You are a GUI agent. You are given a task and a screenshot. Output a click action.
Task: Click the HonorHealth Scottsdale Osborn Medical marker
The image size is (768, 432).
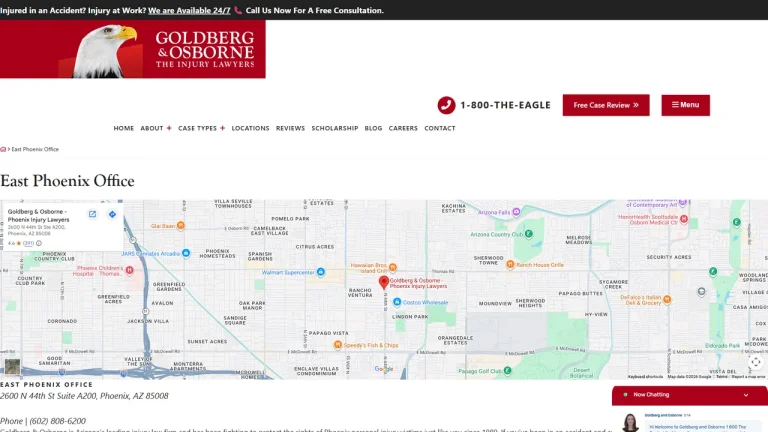click(684, 219)
